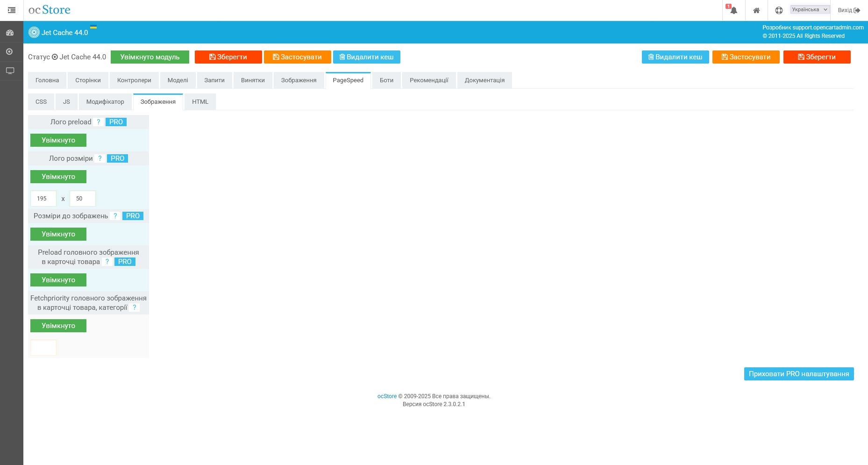Turn off Preload головного зображення setting
Viewport: 868px width, 465px height.
point(58,280)
